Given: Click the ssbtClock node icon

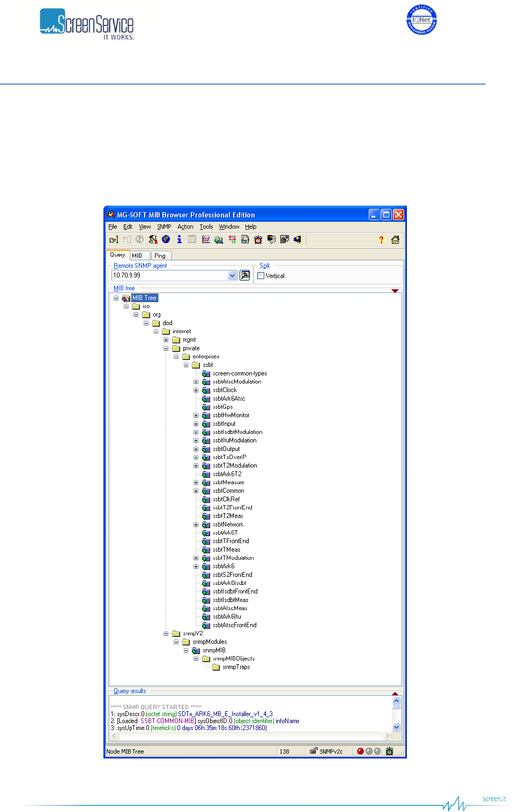Looking at the screenshot, I should tap(206, 390).
